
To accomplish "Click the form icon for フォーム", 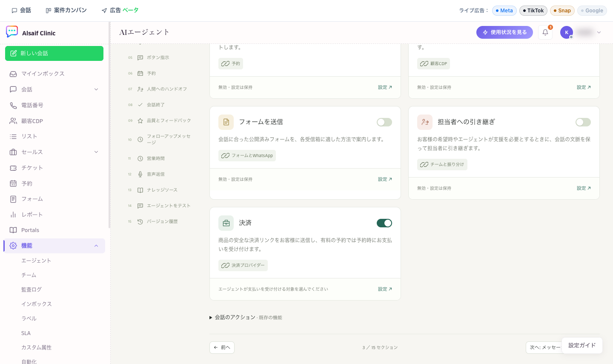I will click(13, 199).
